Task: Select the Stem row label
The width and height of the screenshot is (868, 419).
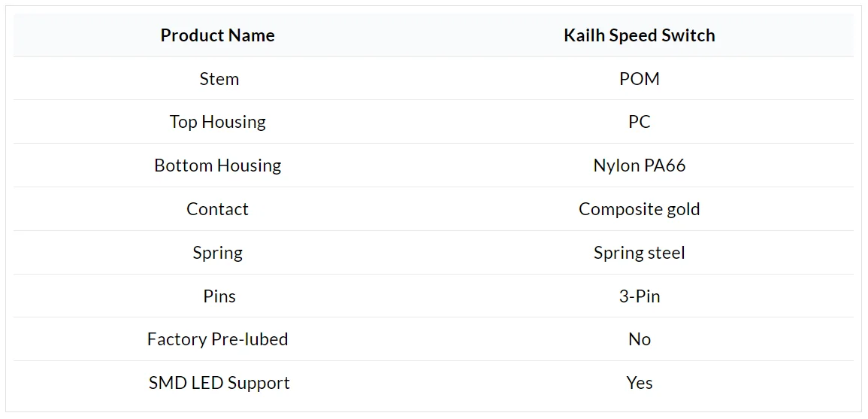Action: point(219,79)
